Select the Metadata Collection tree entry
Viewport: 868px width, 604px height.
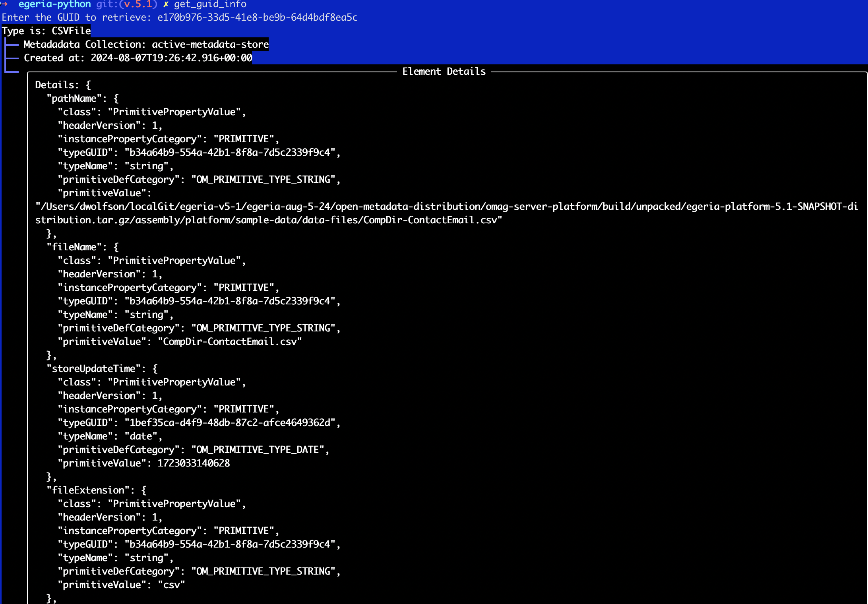pyautogui.click(x=146, y=45)
